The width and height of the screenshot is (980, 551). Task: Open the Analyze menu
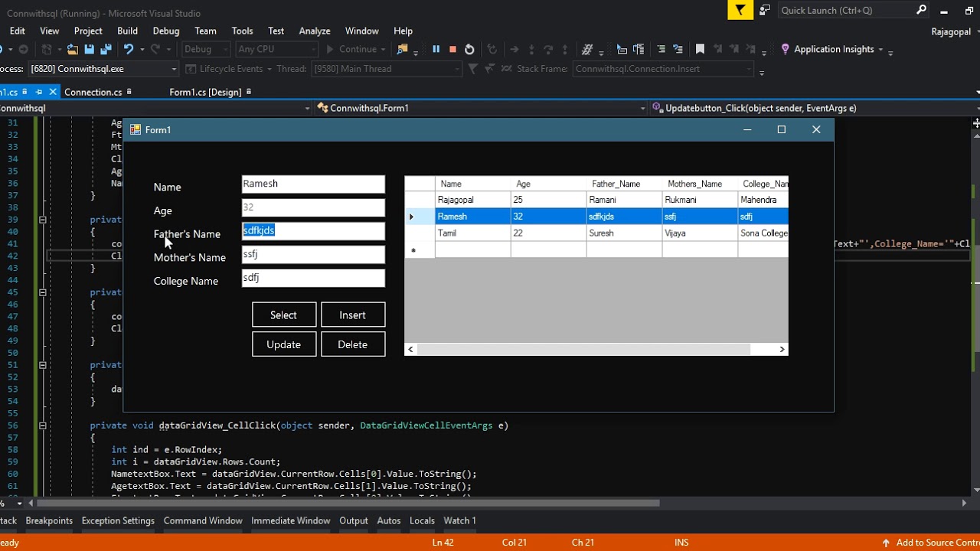click(315, 31)
